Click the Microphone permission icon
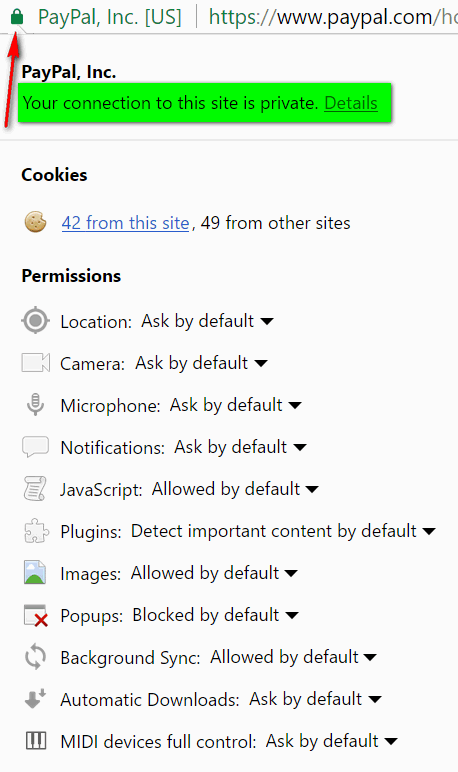Viewport: 458px width, 772px height. pos(35,405)
